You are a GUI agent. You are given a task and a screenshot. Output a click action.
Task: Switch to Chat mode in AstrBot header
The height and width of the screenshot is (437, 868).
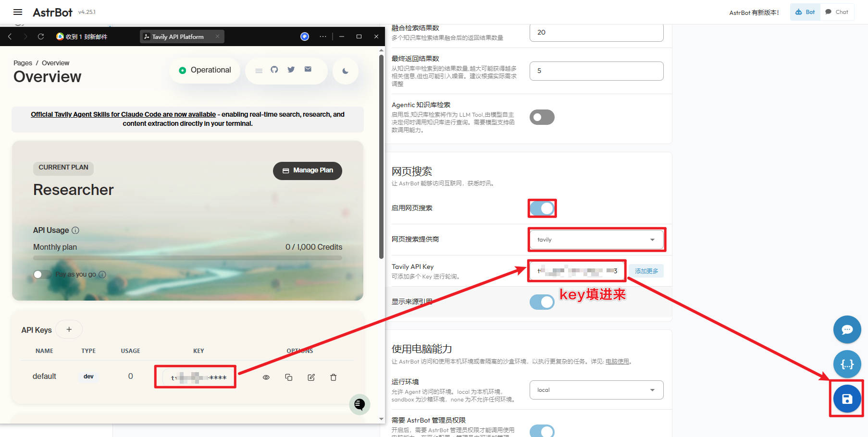click(837, 12)
